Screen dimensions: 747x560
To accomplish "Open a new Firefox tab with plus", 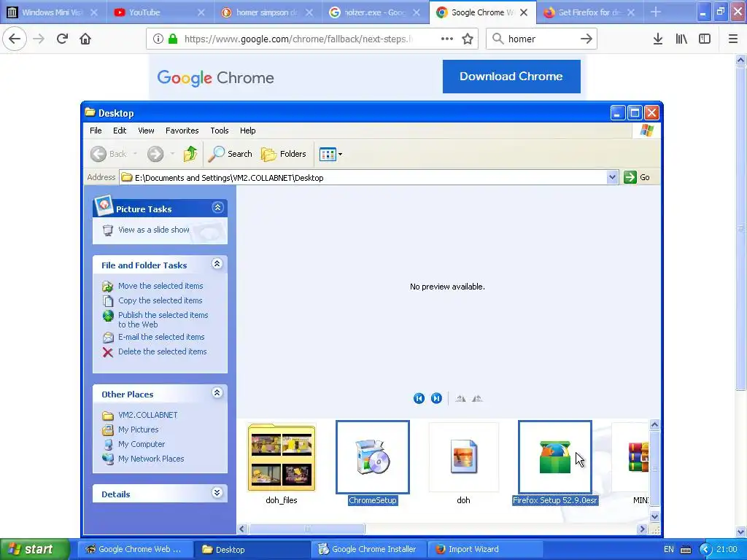I will tap(656, 12).
